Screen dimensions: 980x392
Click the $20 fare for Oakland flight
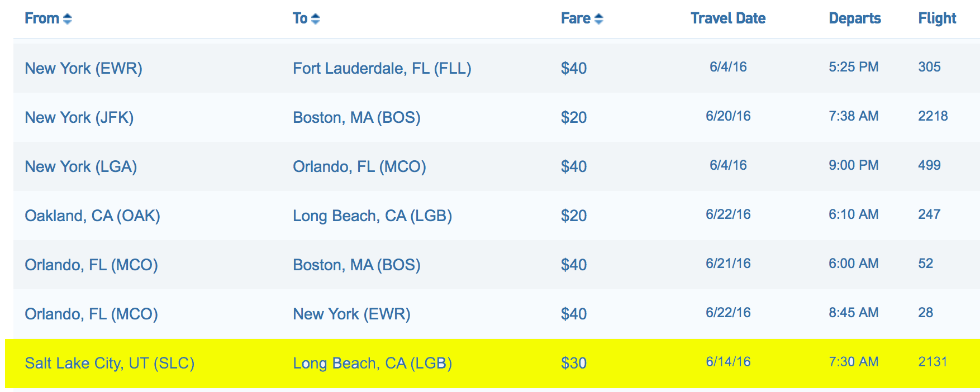point(573,216)
